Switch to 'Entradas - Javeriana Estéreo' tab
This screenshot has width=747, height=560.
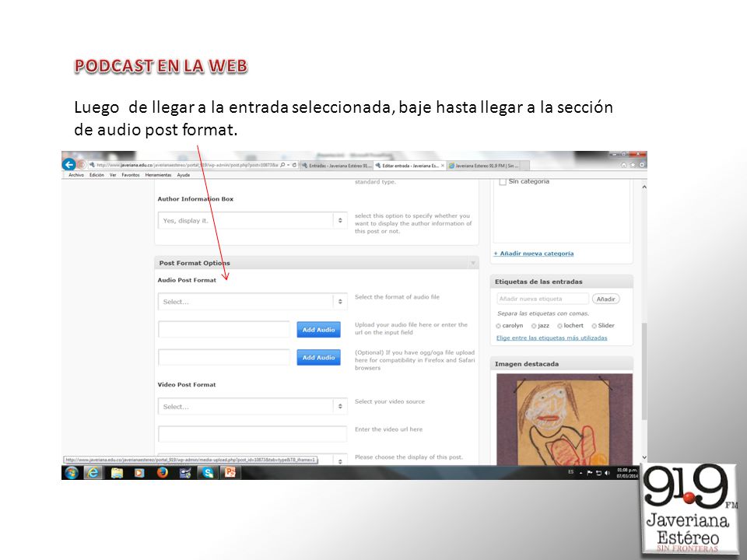[x=337, y=166]
